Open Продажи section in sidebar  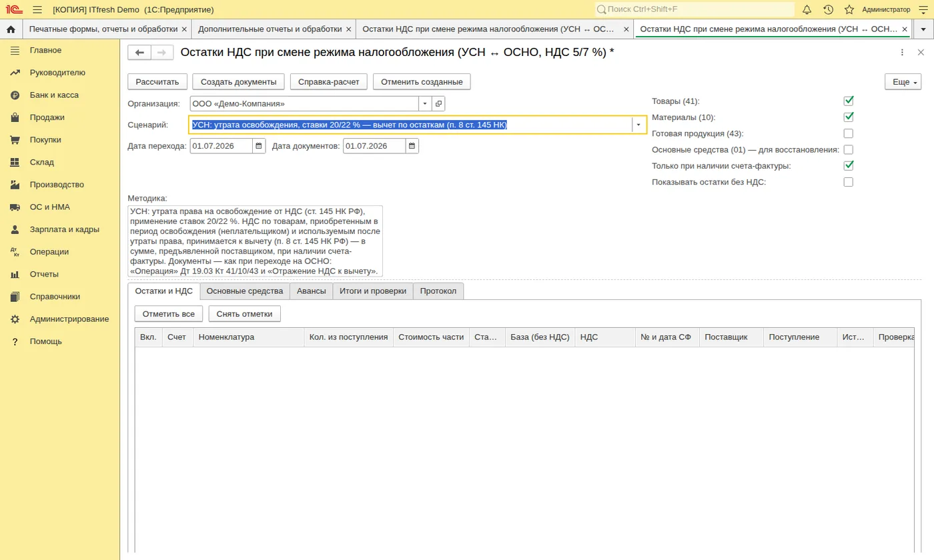click(x=47, y=117)
